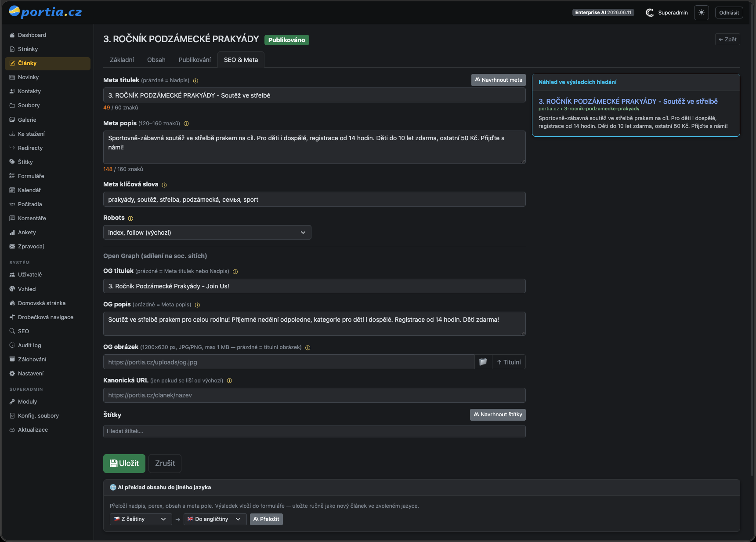Select the SEO & Meta tab
This screenshot has width=756, height=542.
click(x=241, y=60)
